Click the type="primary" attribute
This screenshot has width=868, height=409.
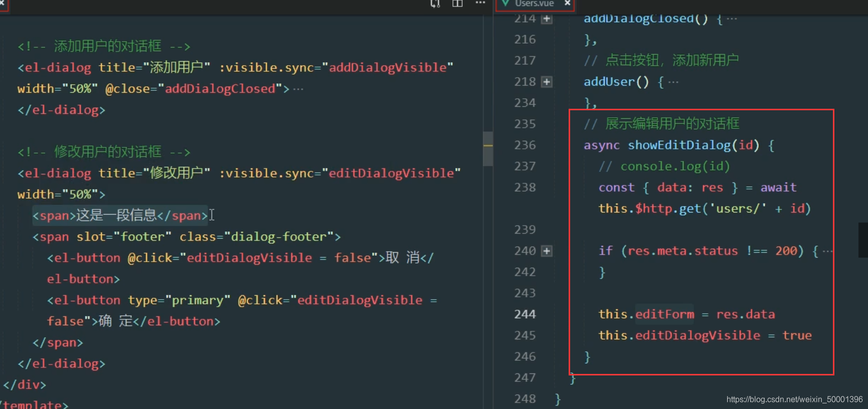click(x=179, y=300)
